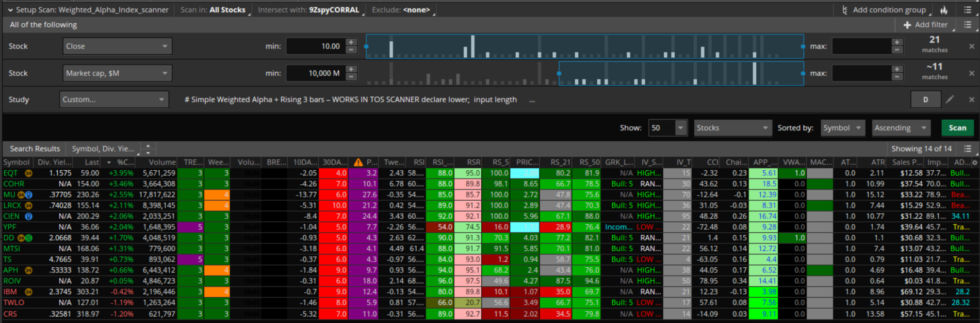Open scan setup list menu icon
Image resolution: width=980 pixels, height=323 pixels.
968,10
